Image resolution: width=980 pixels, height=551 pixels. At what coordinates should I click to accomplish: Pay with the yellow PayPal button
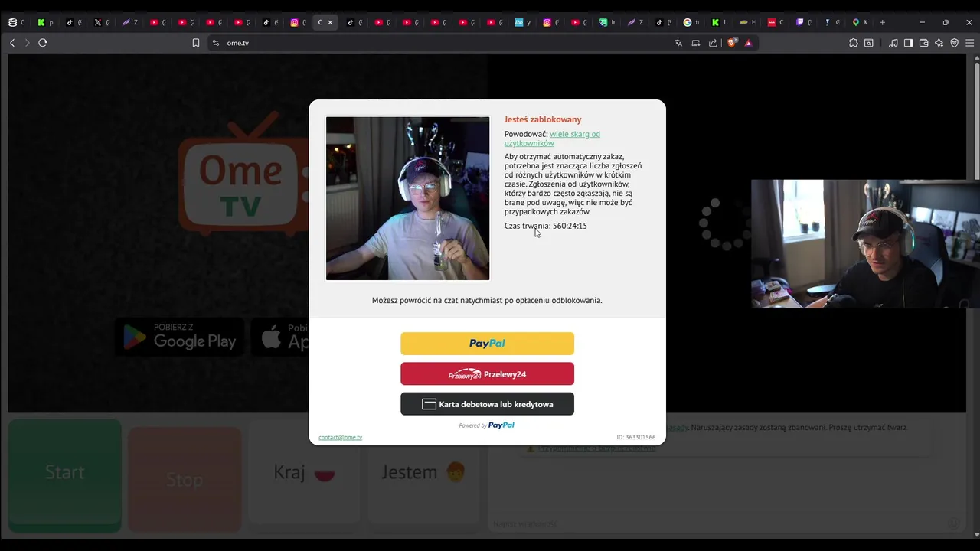487,344
